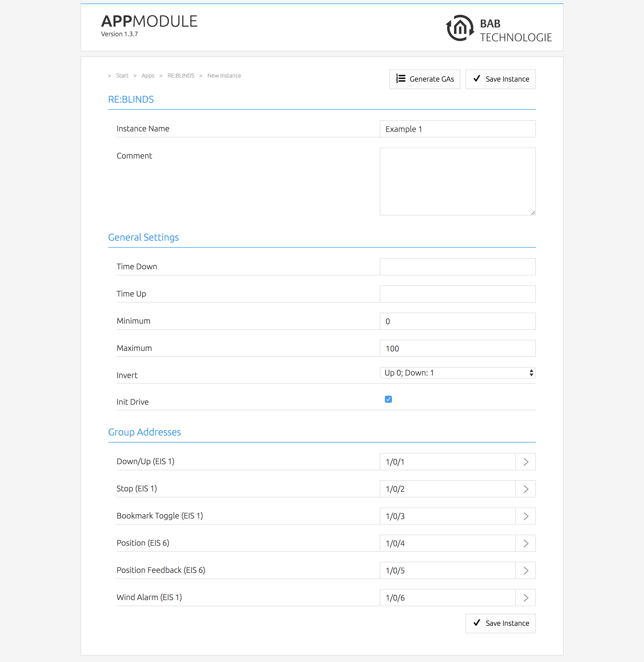The width and height of the screenshot is (644, 662).
Task: Click the numbered list icon on Generate GAs
Action: [400, 79]
